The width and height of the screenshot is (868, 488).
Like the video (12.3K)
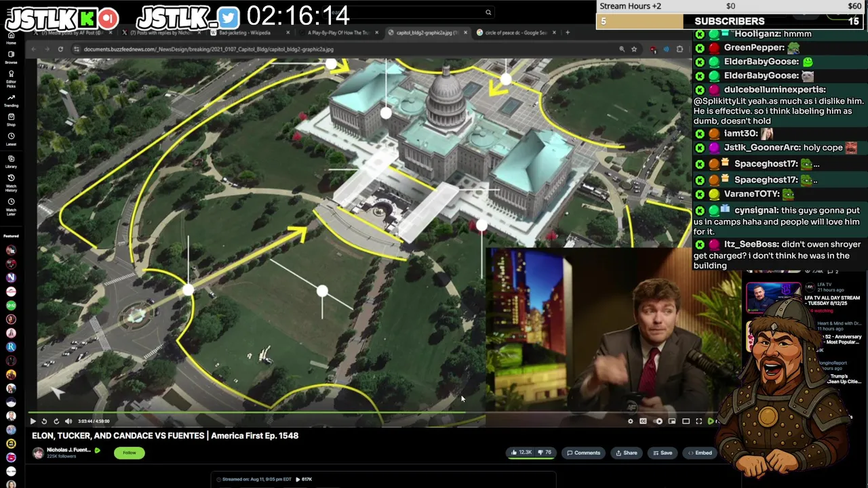(x=521, y=453)
